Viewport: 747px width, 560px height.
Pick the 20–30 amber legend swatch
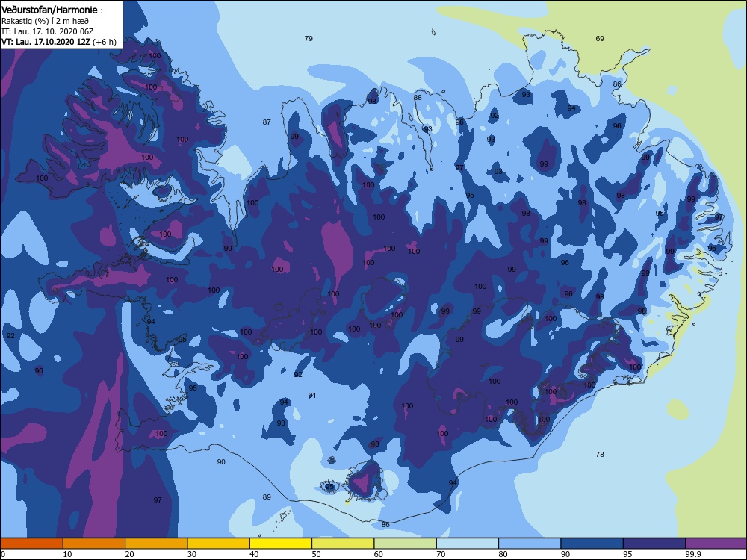click(x=156, y=544)
